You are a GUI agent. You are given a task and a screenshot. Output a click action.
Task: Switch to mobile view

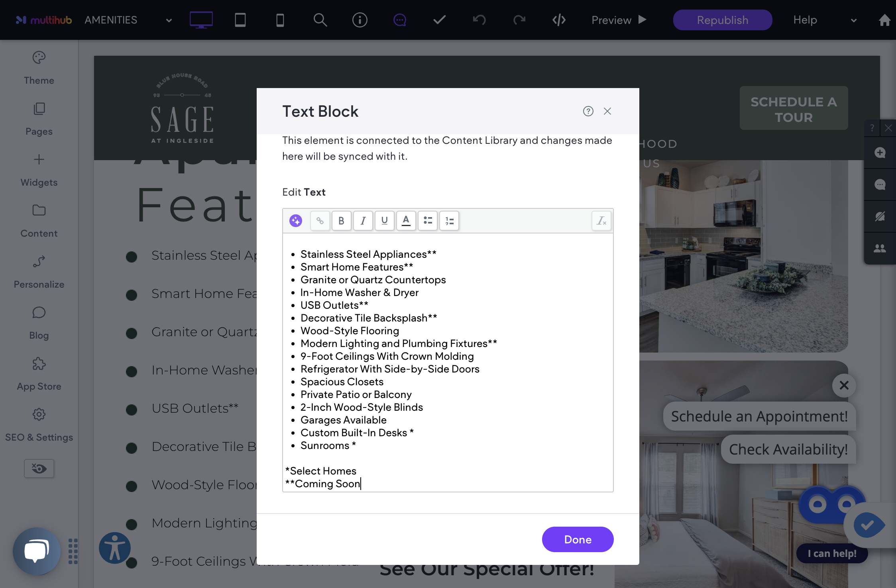[280, 20]
